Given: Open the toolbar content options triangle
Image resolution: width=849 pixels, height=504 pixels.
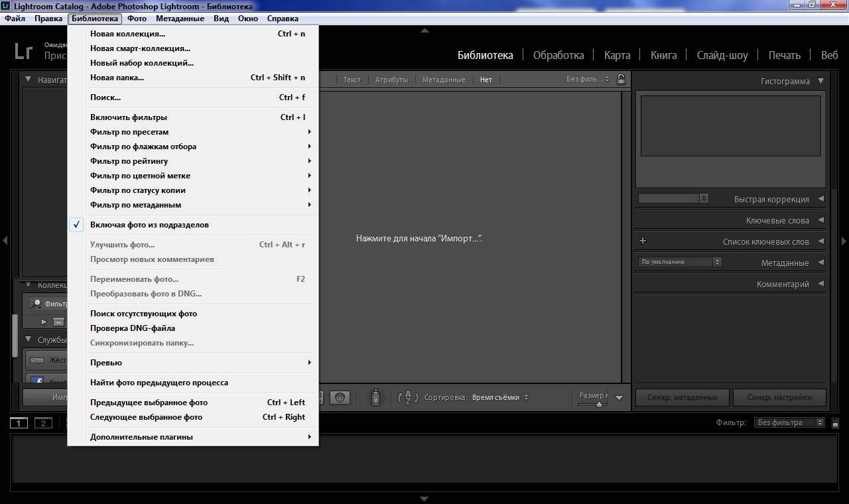Looking at the screenshot, I should coord(619,398).
